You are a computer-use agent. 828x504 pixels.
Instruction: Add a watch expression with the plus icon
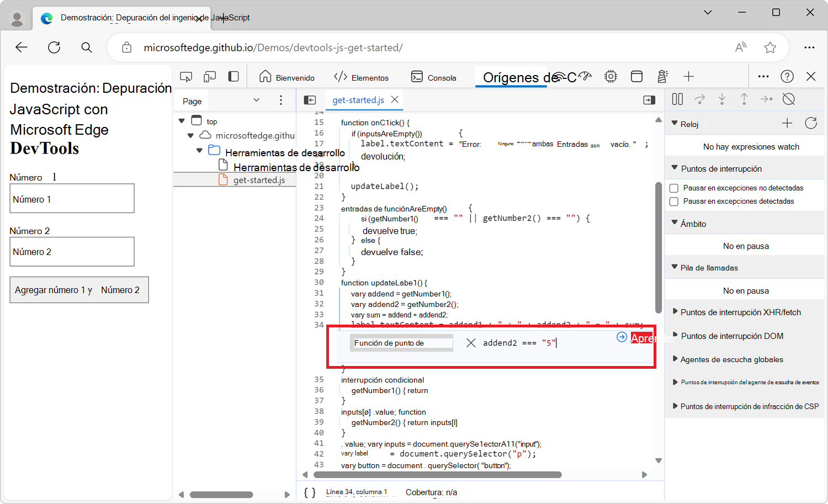(x=787, y=124)
